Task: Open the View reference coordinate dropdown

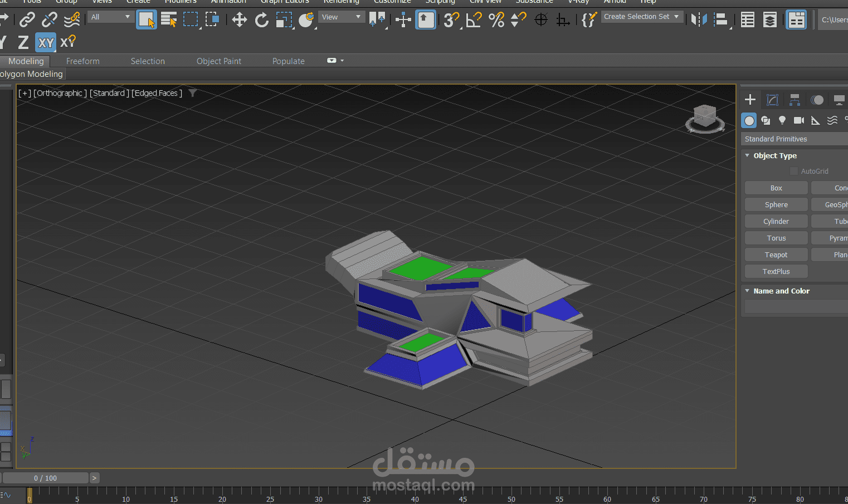Action: coord(341,17)
